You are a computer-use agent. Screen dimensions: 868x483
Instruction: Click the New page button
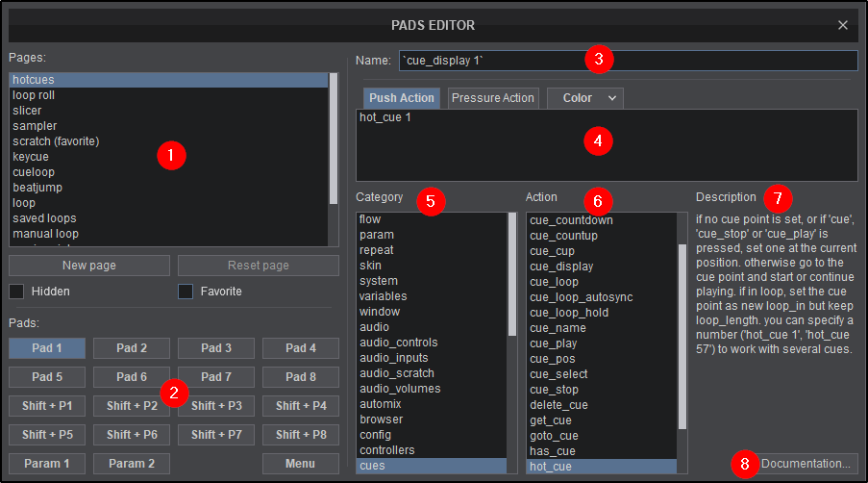89,266
